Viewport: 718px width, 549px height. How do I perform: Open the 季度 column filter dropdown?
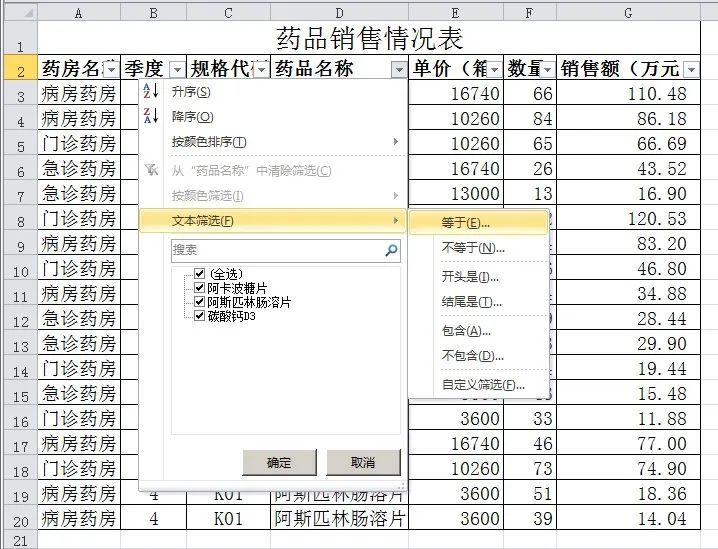point(178,70)
